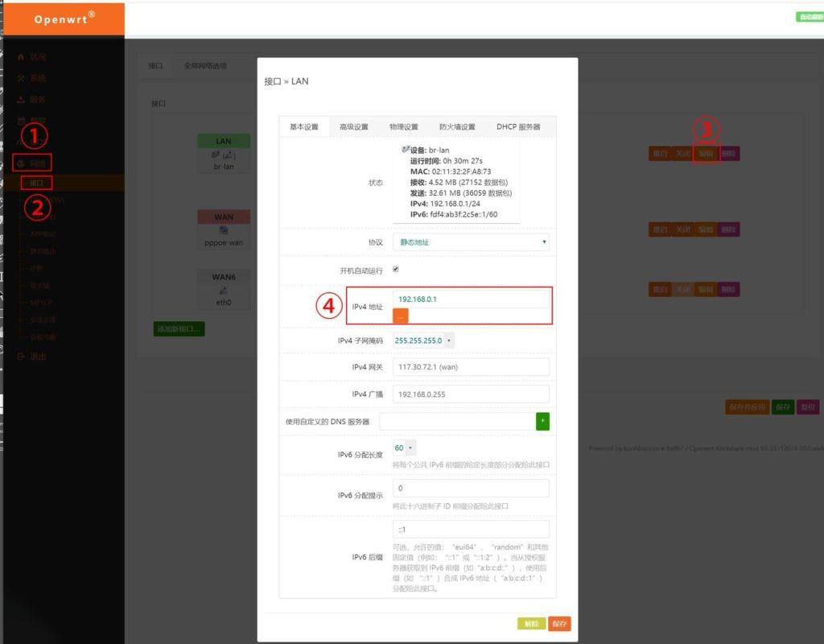Open the 状况 home icon in sidebar
Image resolution: width=824 pixels, height=644 pixels.
(x=21, y=57)
